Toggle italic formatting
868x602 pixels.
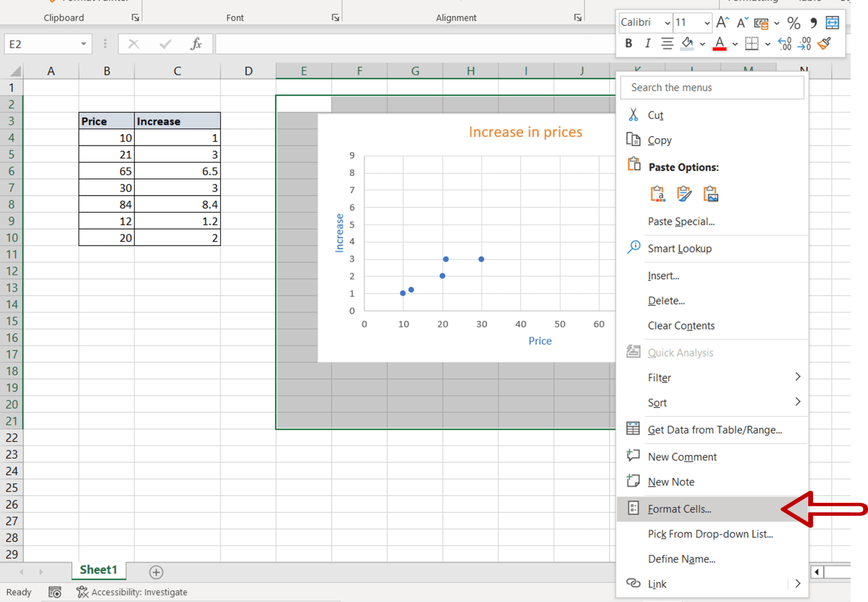tap(647, 44)
